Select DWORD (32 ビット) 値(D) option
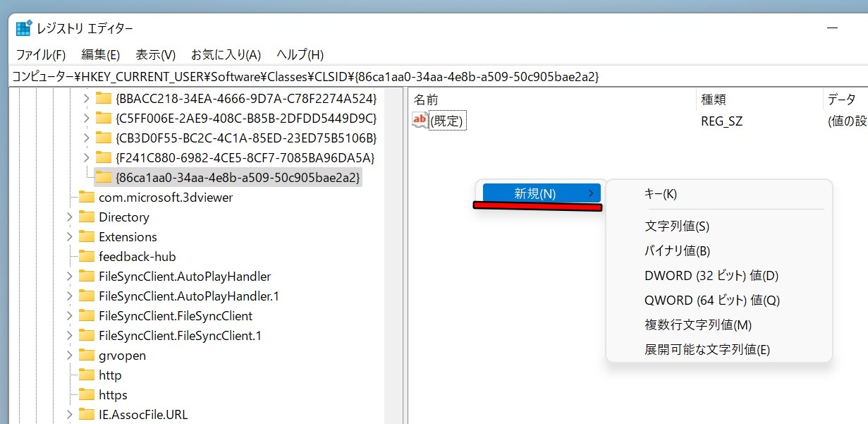The image size is (868, 424). point(711,276)
